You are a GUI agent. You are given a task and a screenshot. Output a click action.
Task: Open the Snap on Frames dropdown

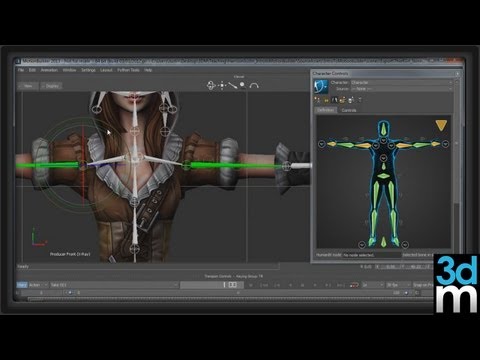point(423,285)
